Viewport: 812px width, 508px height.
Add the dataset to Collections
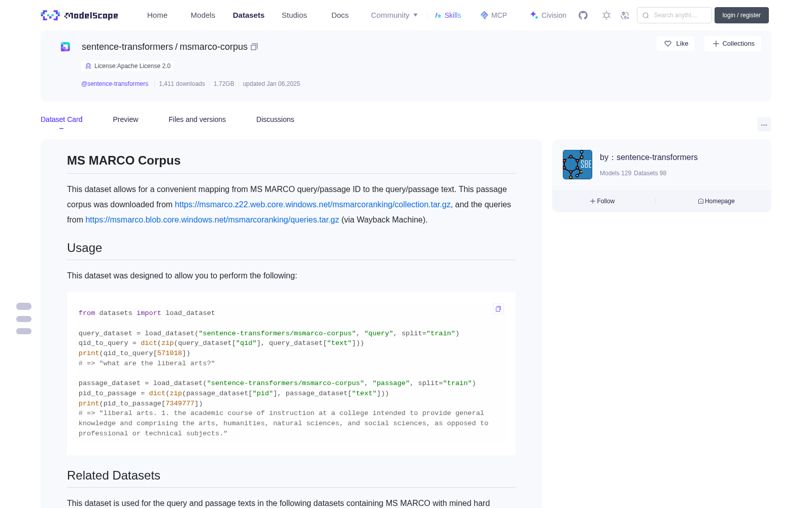(733, 44)
